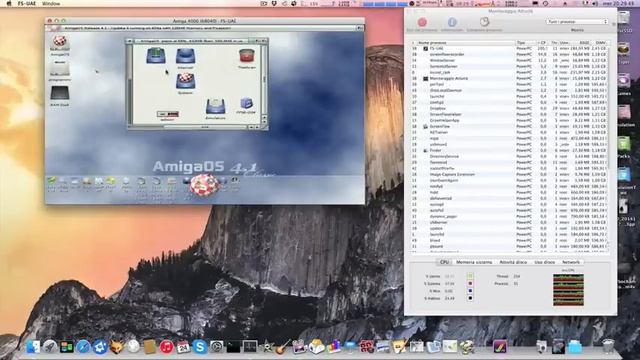640x360 pixels.
Task: Sort by the % CPU column header
Action: tap(542, 42)
